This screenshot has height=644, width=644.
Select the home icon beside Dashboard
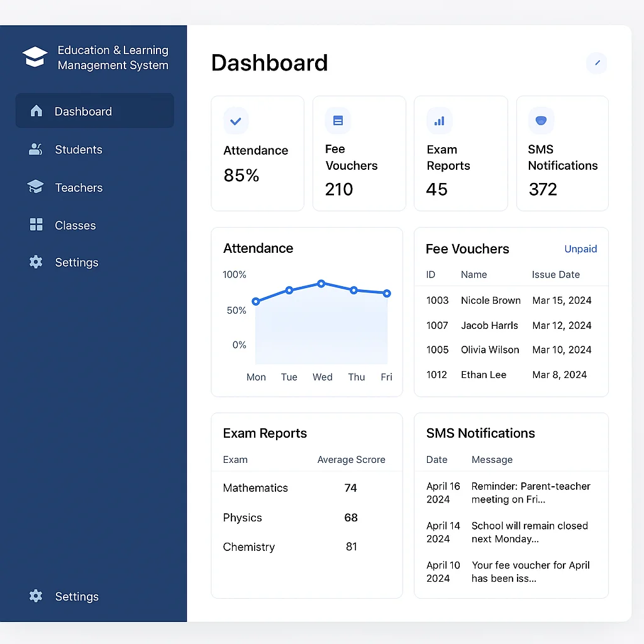tap(35, 110)
